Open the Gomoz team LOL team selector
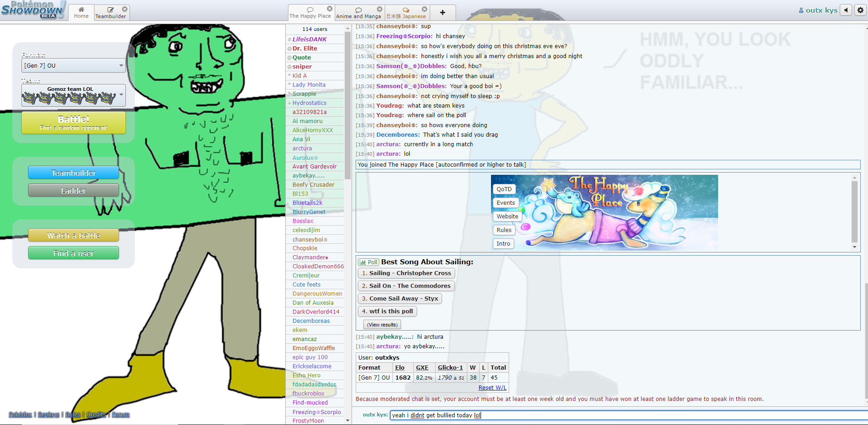 tap(74, 95)
